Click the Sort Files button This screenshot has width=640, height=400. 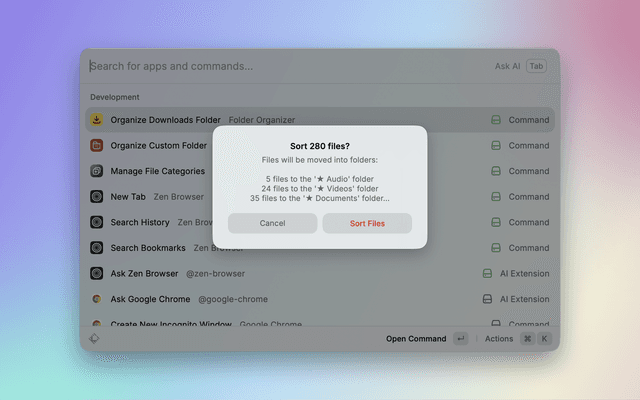point(367,223)
